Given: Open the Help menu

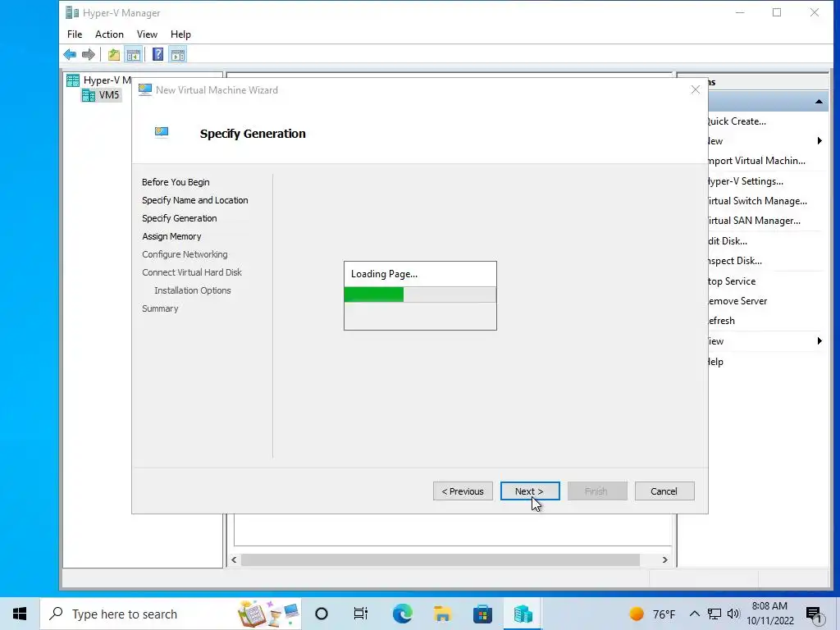Looking at the screenshot, I should point(180,34).
